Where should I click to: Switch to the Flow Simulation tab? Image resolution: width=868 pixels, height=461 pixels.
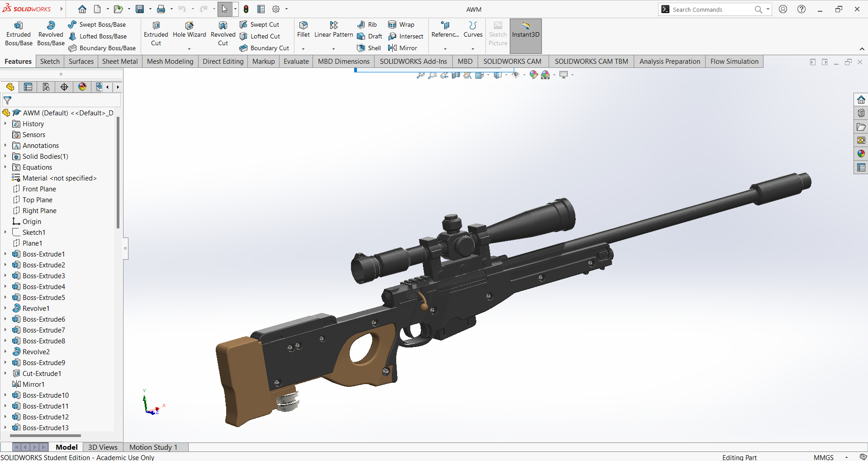click(735, 62)
